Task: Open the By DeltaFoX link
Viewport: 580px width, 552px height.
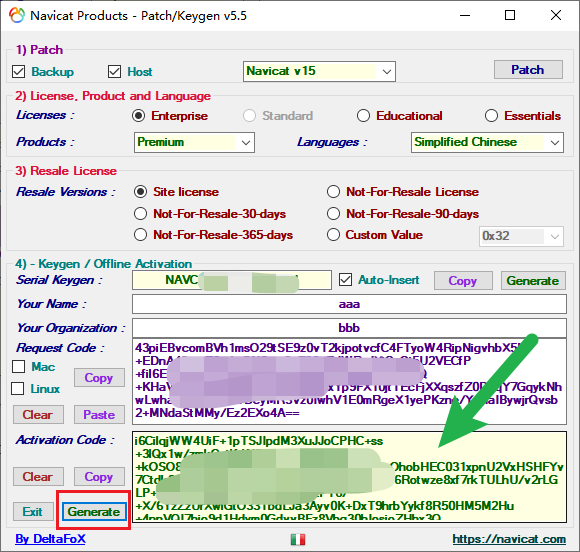Action: click(x=50, y=539)
